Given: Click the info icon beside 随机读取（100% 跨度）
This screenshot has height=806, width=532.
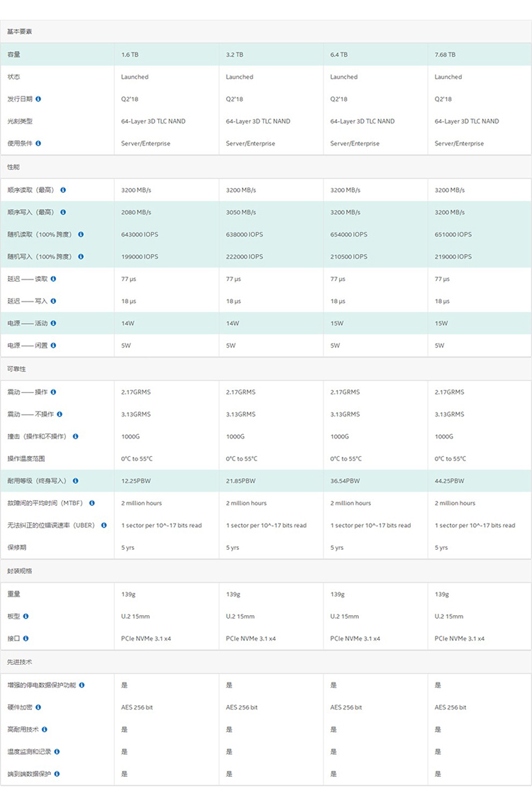Looking at the screenshot, I should (81, 234).
